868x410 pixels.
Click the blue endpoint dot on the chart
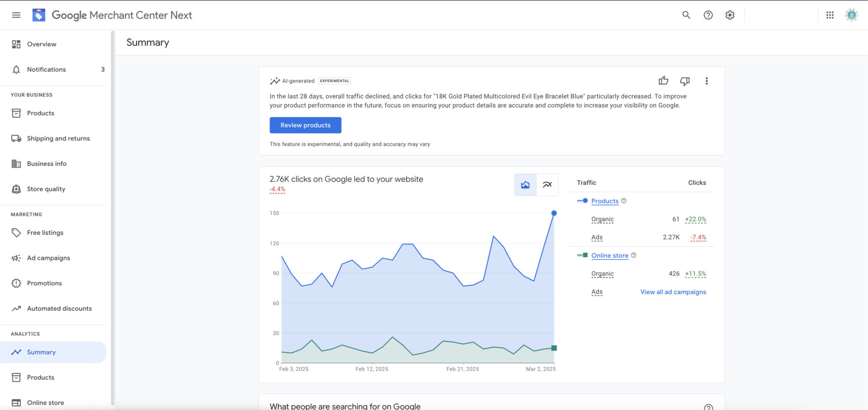tap(554, 213)
